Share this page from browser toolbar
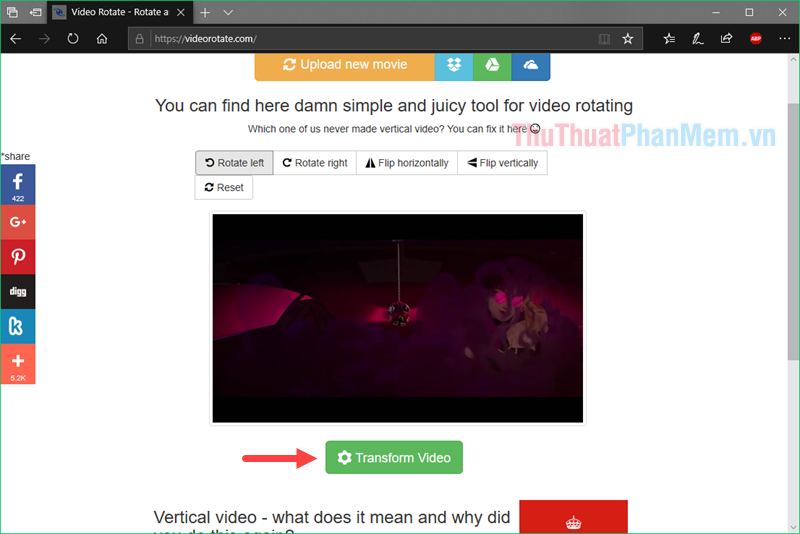This screenshot has height=534, width=800. tap(726, 39)
